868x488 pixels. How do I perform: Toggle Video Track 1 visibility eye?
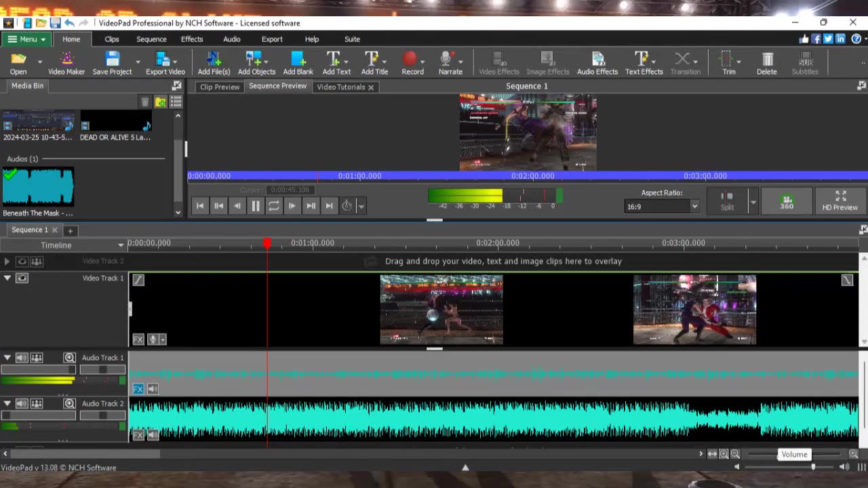[22, 278]
